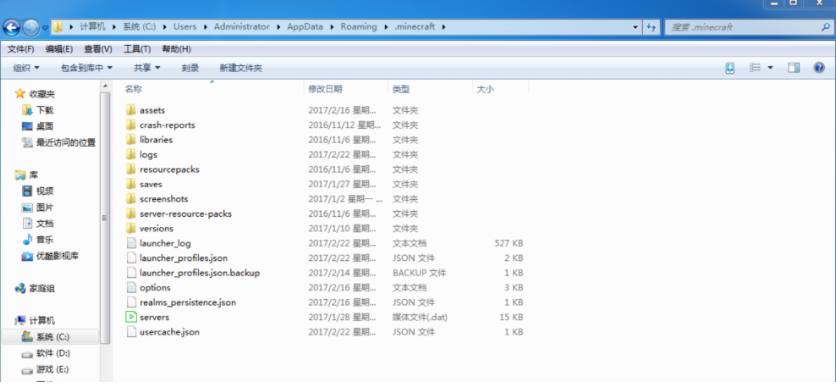Click AppData in the address breadcrumb
The height and width of the screenshot is (384, 836).
pos(305,27)
